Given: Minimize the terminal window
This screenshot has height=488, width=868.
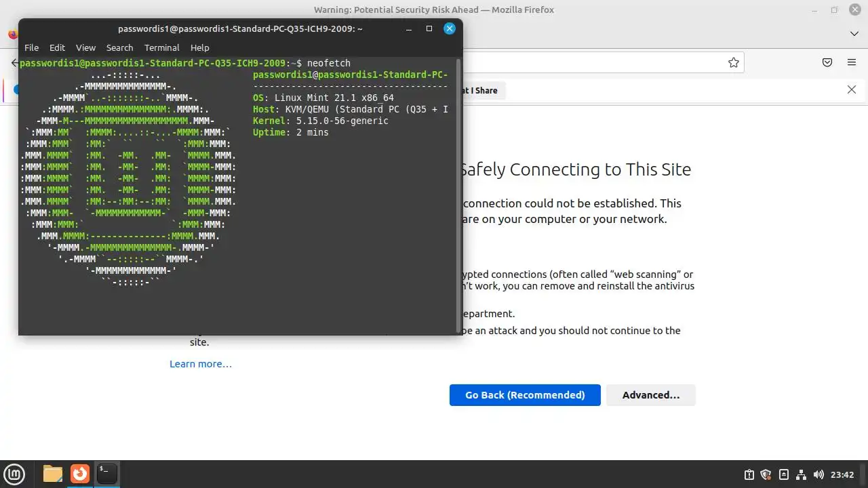Looking at the screenshot, I should point(409,28).
